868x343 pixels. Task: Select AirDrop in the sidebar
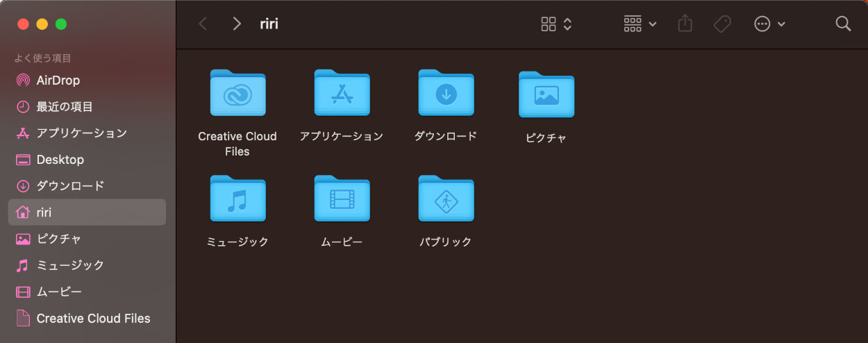coord(58,81)
